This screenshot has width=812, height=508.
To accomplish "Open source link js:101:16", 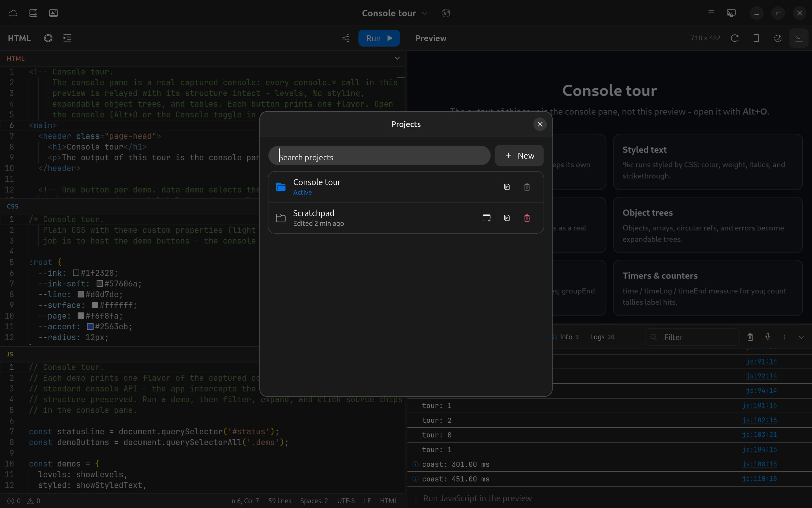I will click(x=759, y=405).
